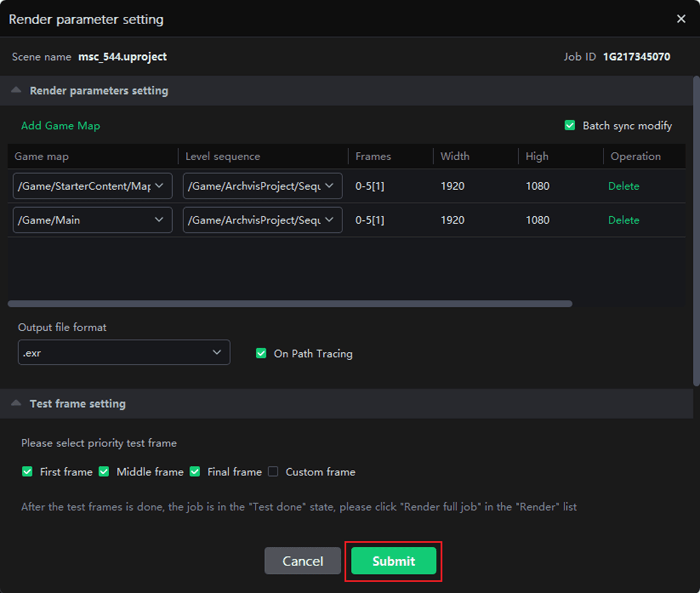700x593 pixels.
Task: Uncheck Batch sync modify checkbox
Action: [570, 125]
